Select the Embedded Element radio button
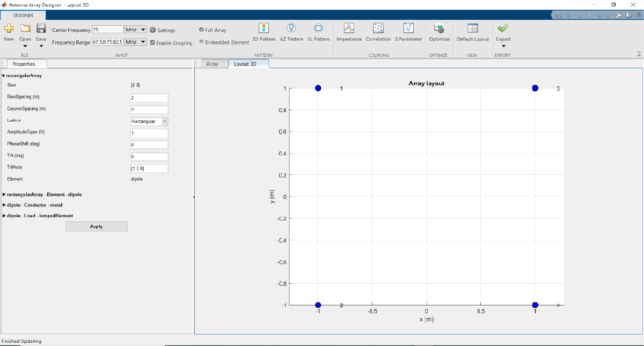644x346 pixels. pos(201,42)
